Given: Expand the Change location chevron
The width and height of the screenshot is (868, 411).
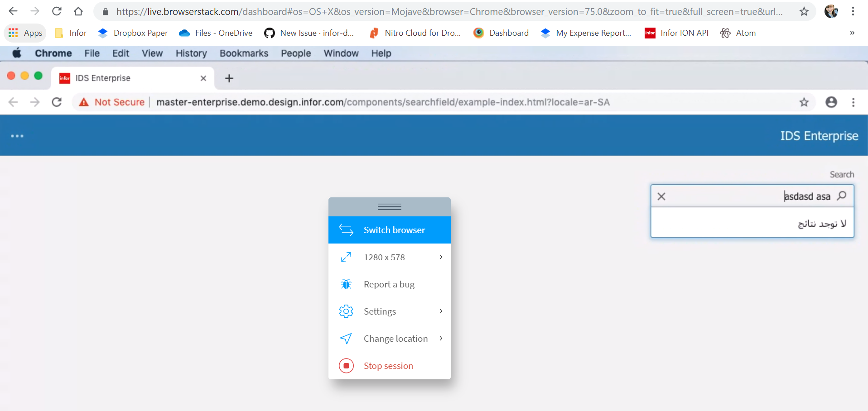Looking at the screenshot, I should click(441, 339).
